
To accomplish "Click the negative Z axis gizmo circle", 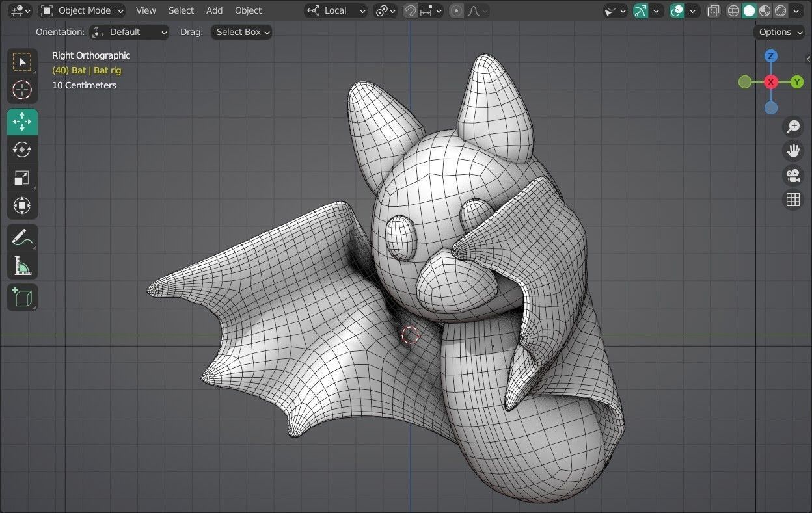I will click(x=771, y=108).
